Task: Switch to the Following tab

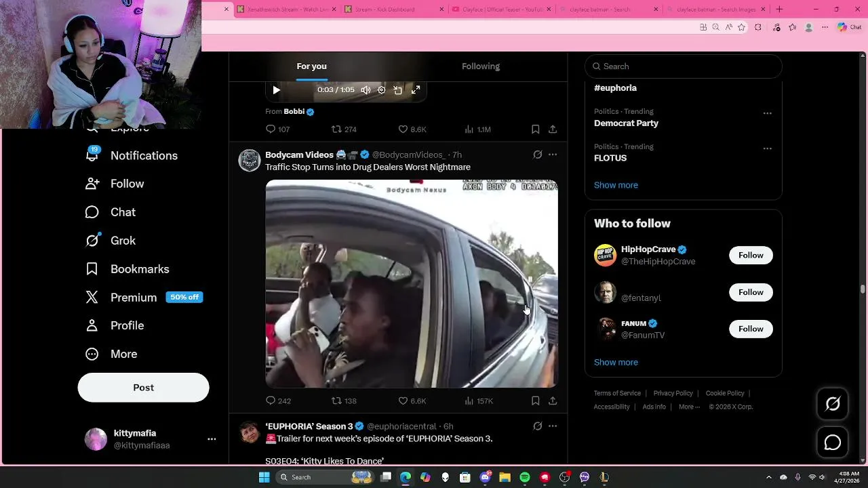Action: pos(481,66)
